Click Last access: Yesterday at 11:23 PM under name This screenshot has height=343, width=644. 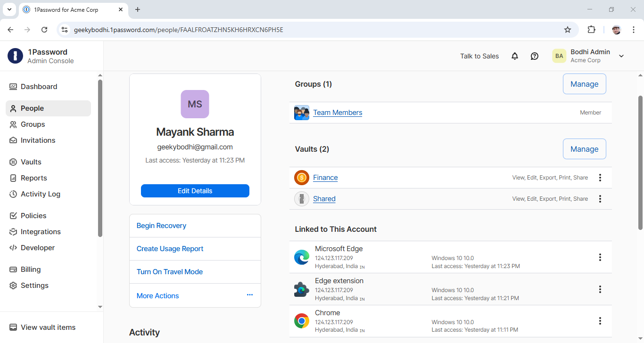click(195, 161)
